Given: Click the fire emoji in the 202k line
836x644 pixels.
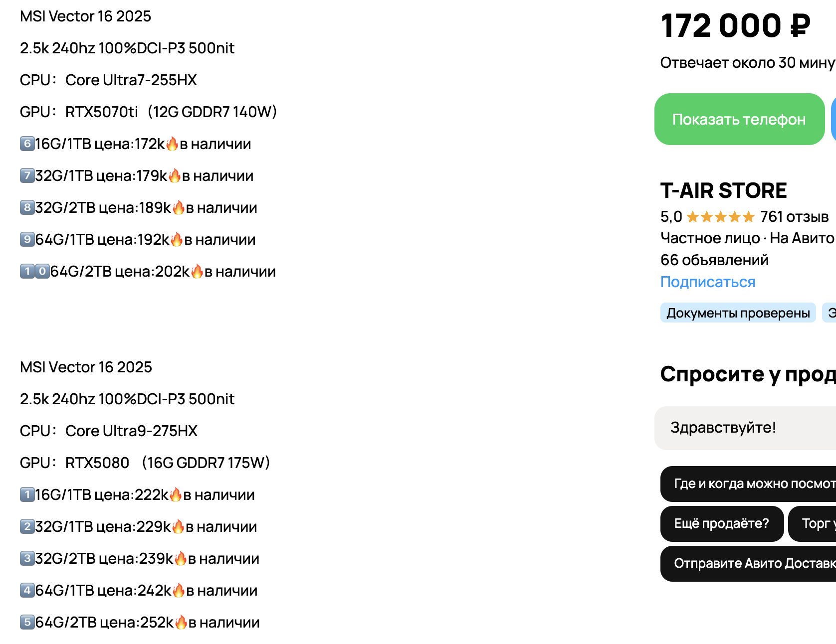Looking at the screenshot, I should coord(197,272).
